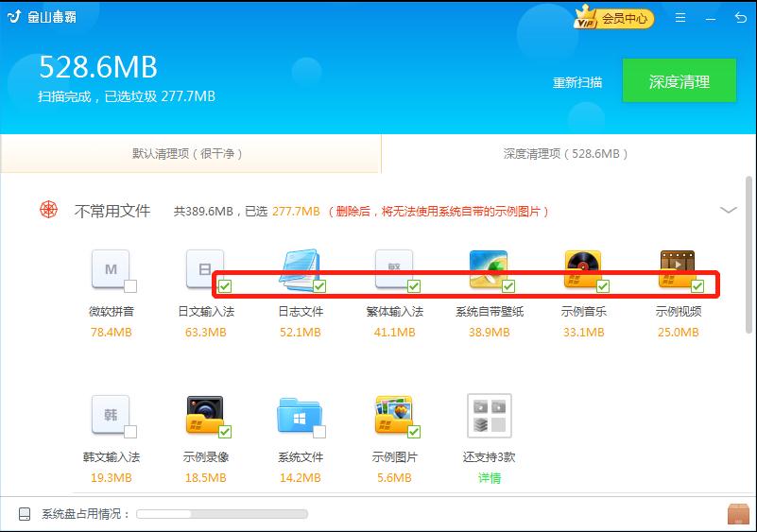Click the system disk drive icon
Viewport: 757px width, 532px height.
tap(25, 514)
